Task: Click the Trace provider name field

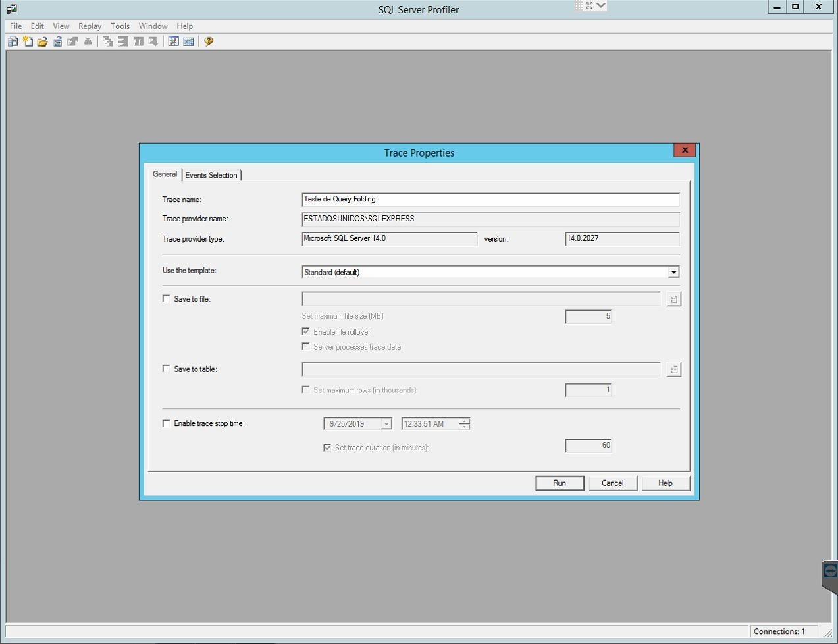Action: pyautogui.click(x=490, y=219)
